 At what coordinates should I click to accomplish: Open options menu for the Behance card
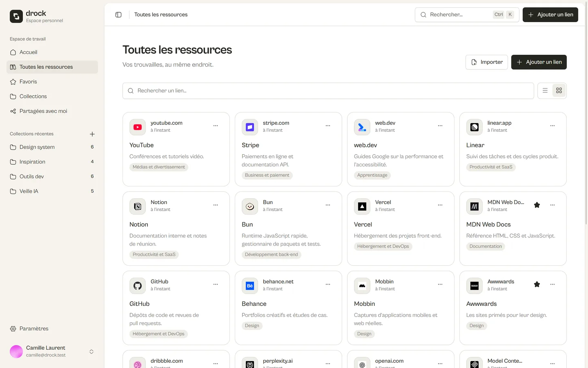pyautogui.click(x=328, y=284)
